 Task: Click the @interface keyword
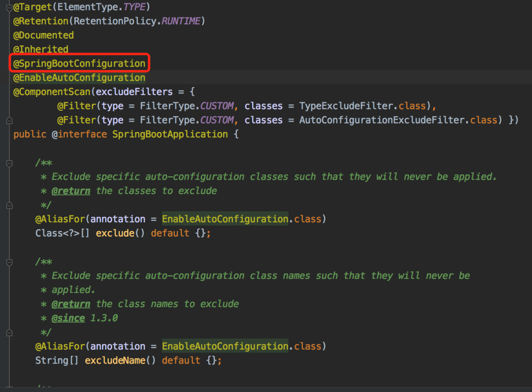point(79,134)
